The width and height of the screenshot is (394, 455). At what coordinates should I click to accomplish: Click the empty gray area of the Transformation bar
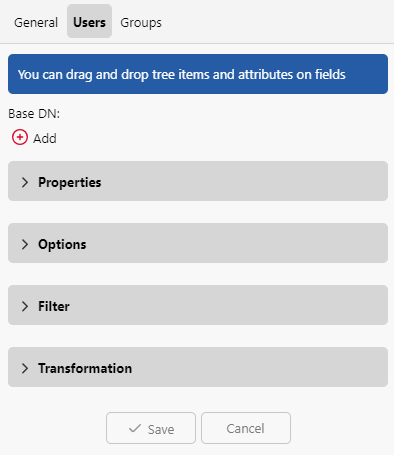click(260, 367)
